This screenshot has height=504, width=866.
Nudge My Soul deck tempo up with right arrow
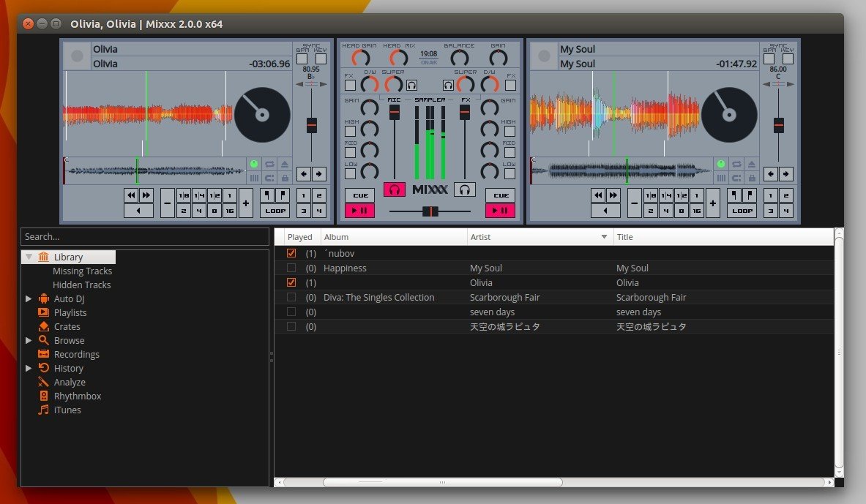click(786, 174)
